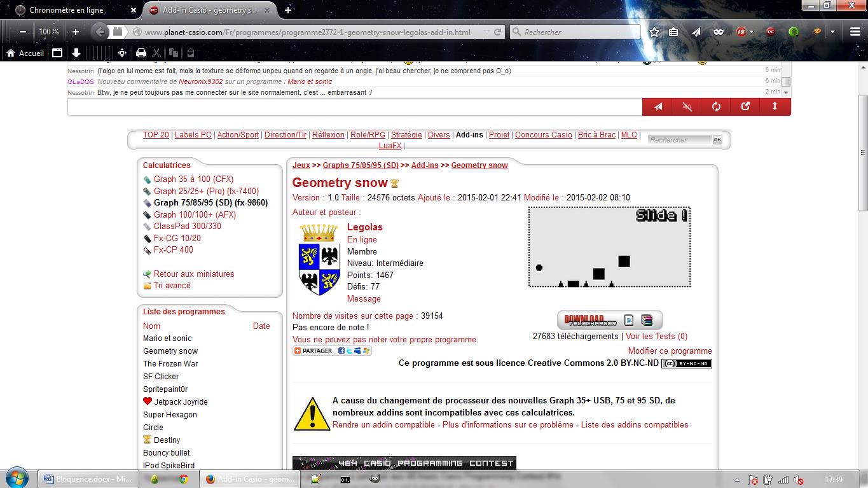Viewport: 868px width, 488px height.
Task: Click Retour aux miniatures link
Action: tap(194, 274)
